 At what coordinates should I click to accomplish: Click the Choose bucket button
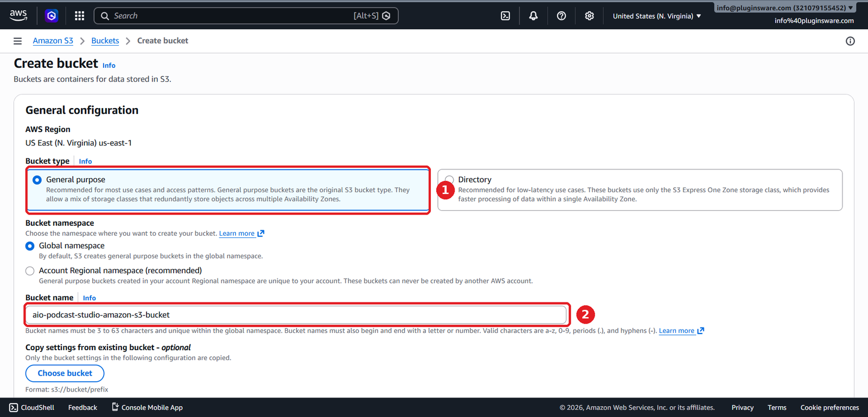65,373
